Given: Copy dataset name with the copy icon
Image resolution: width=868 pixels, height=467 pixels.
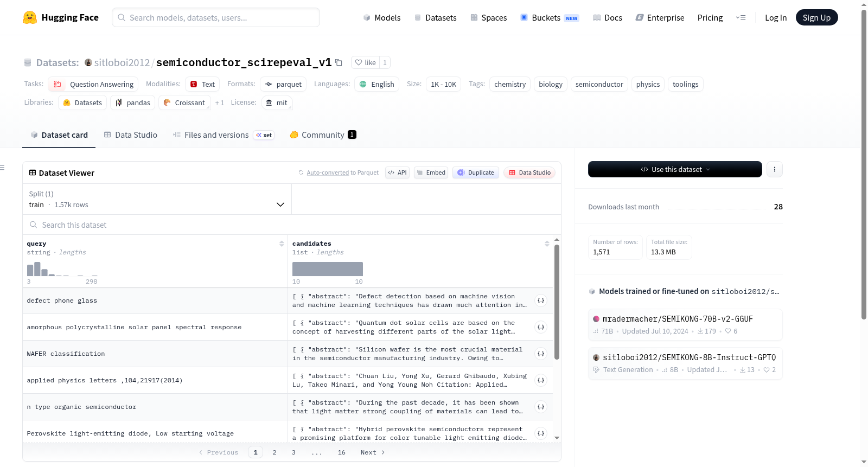Looking at the screenshot, I should click(x=339, y=62).
